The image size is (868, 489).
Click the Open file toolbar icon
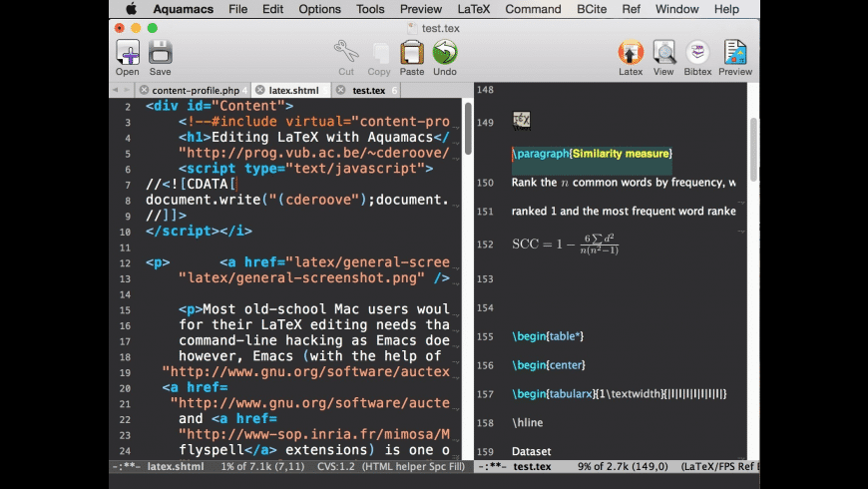pyautogui.click(x=128, y=53)
